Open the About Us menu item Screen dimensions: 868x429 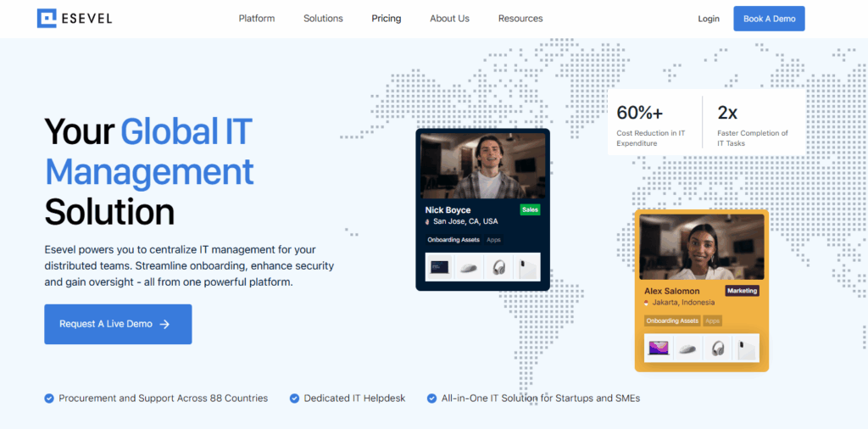coord(449,19)
